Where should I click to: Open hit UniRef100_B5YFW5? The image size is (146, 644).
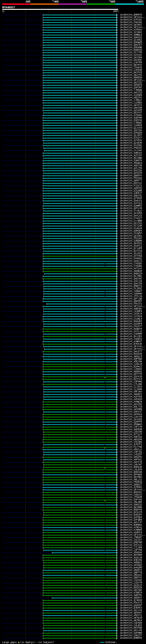click(x=131, y=628)
